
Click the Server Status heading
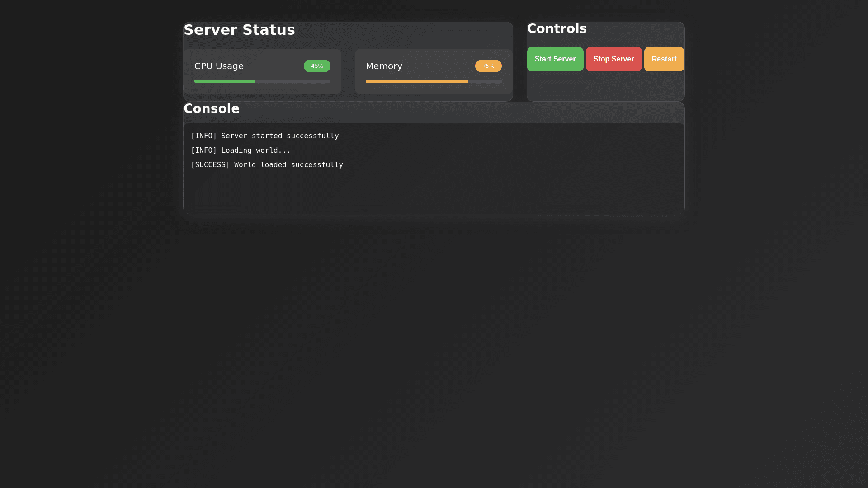click(239, 30)
